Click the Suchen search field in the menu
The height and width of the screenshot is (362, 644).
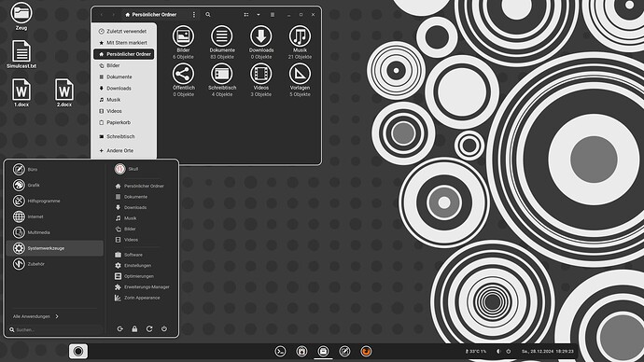(55, 329)
